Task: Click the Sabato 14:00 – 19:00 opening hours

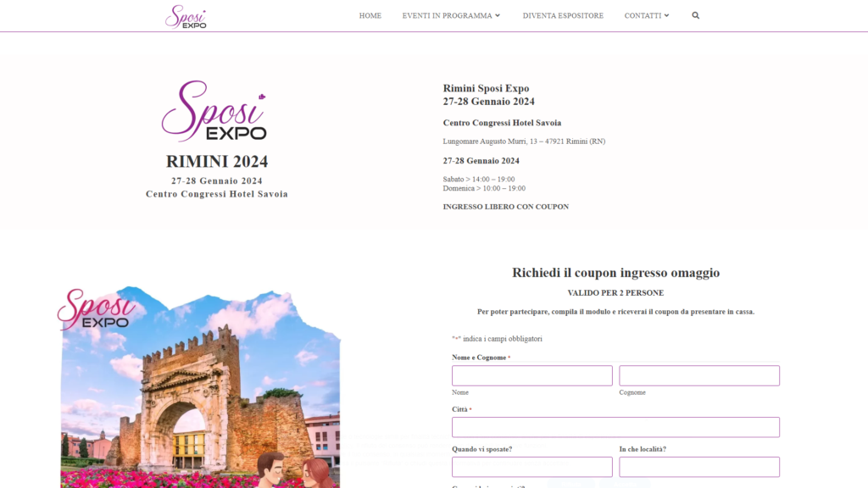Action: click(x=479, y=180)
